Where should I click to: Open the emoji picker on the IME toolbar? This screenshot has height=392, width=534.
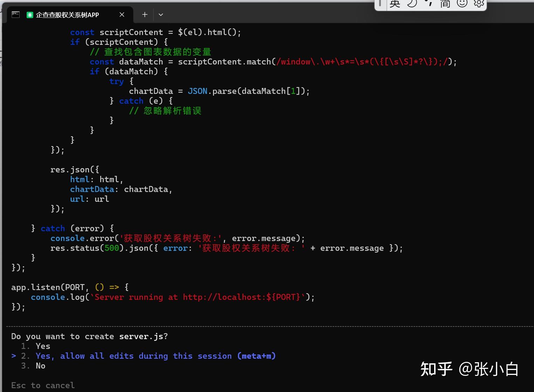[x=462, y=4]
